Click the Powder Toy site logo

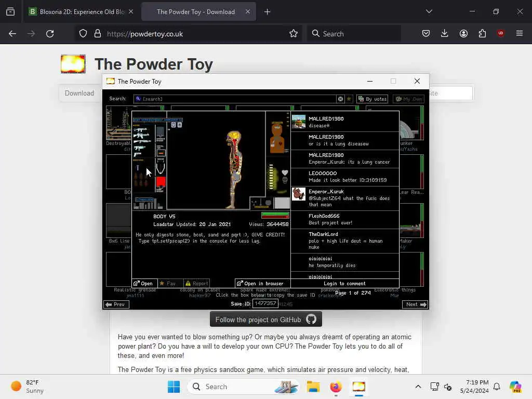coord(73,64)
